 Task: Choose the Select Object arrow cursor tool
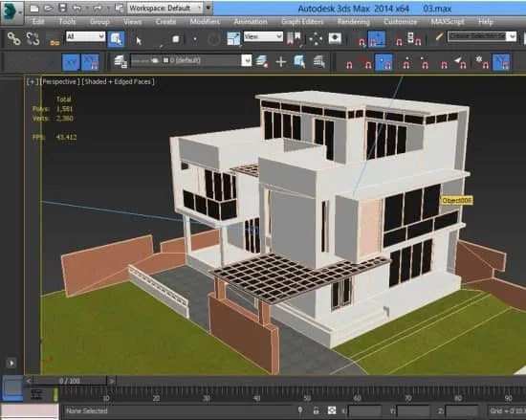(139, 40)
